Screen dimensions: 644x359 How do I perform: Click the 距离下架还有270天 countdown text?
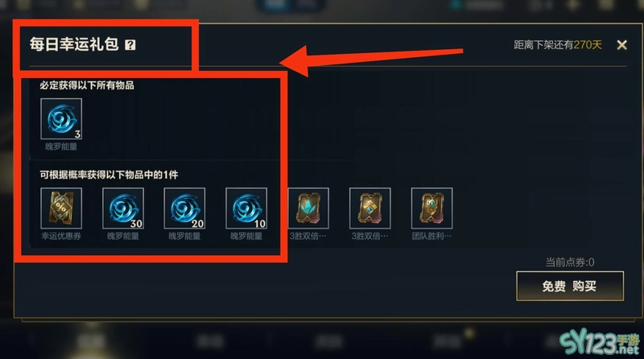pyautogui.click(x=558, y=45)
